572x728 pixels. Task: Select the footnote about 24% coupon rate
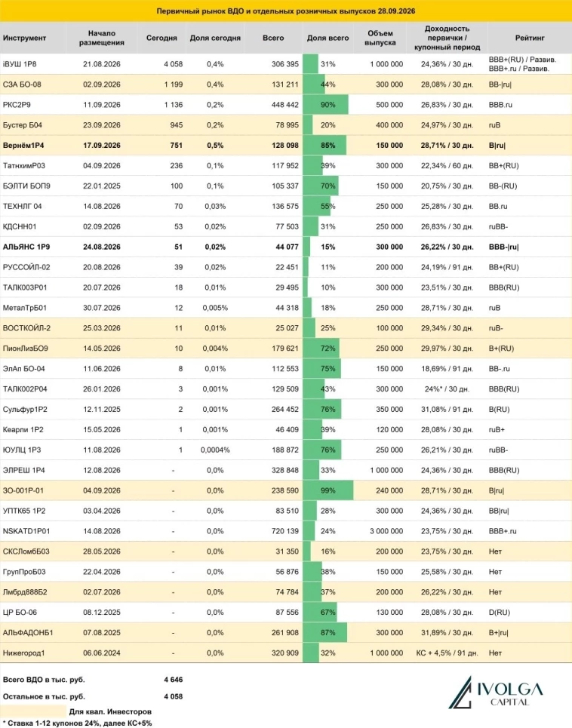(x=77, y=723)
